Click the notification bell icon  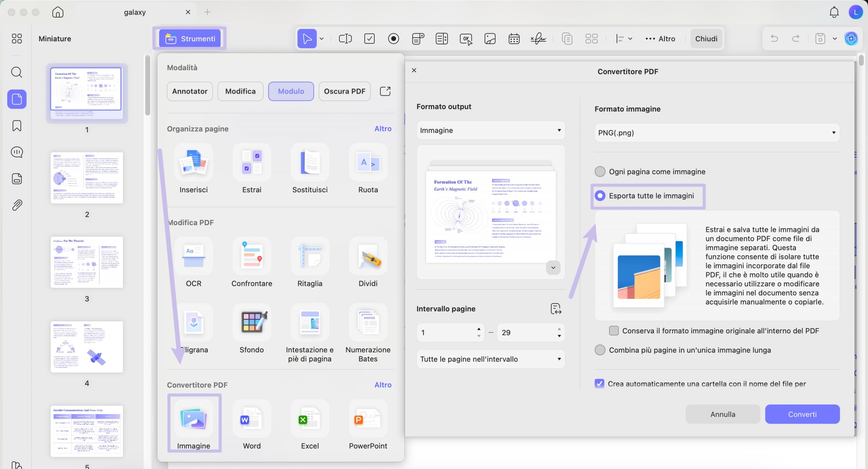(x=834, y=13)
